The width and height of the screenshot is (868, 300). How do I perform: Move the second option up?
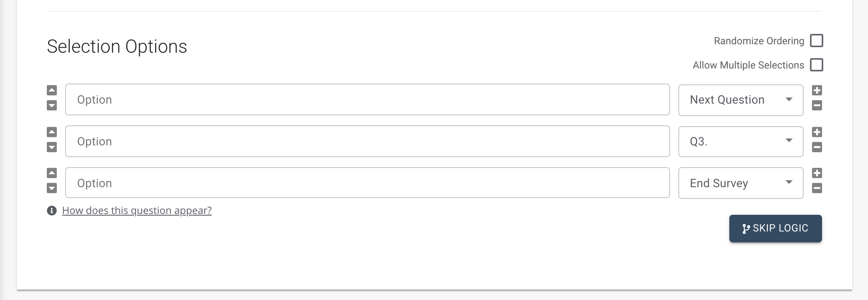tap(52, 132)
